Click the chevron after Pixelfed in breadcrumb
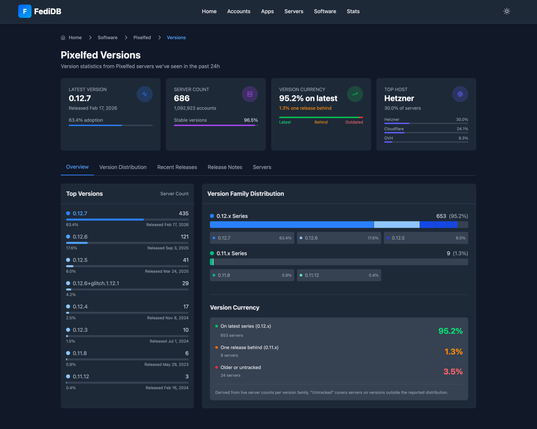537x429 pixels. [159, 38]
